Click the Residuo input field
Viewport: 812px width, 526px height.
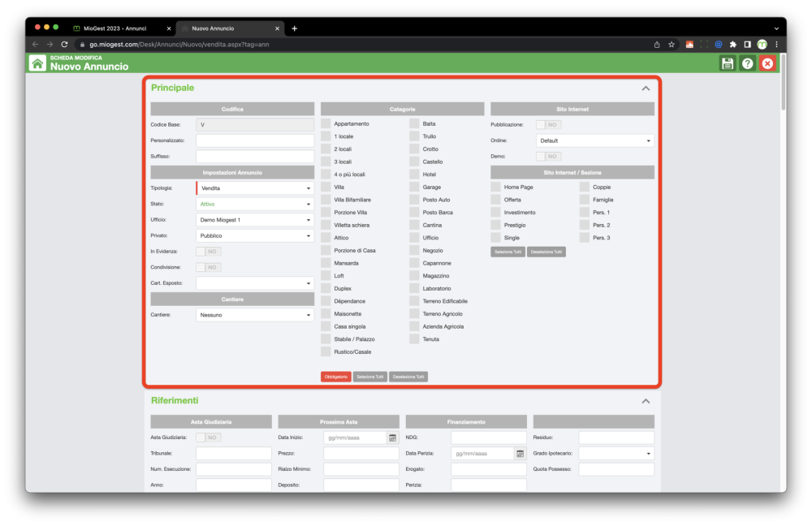click(616, 438)
